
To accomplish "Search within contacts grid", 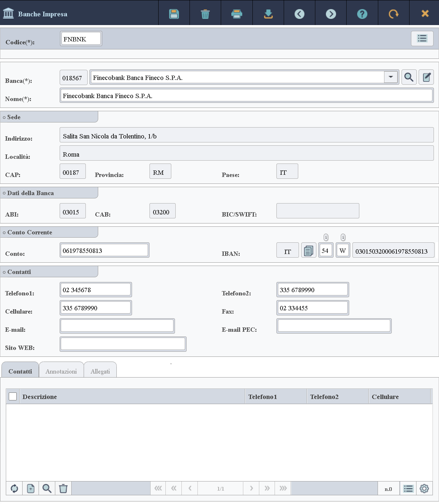I will point(47,488).
